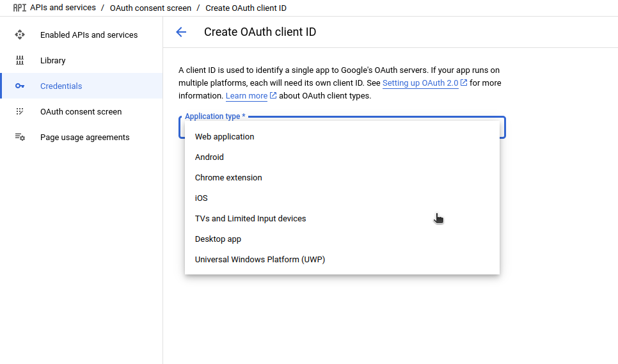Select Web application from the dropdown
Image resolution: width=618 pixels, height=364 pixels.
[225, 137]
